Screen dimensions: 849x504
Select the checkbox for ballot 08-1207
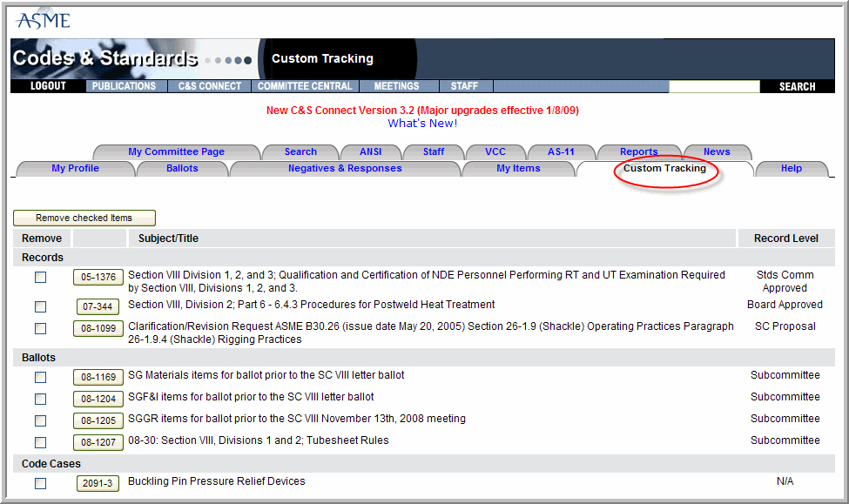coord(41,442)
